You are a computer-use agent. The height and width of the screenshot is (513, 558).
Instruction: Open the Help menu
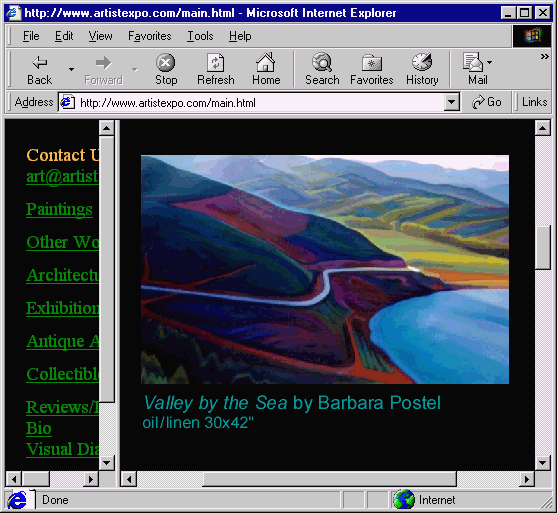[240, 36]
